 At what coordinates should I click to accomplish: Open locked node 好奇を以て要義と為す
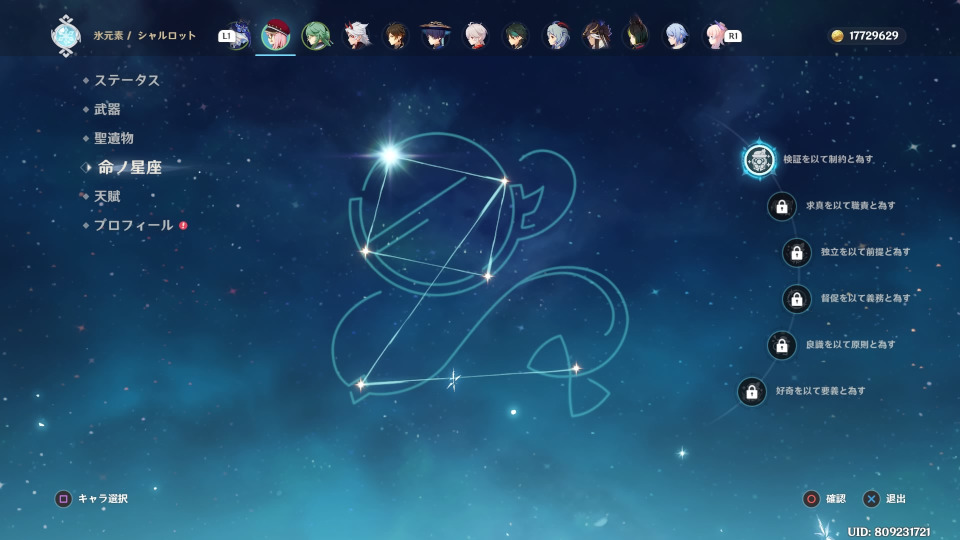click(x=752, y=392)
